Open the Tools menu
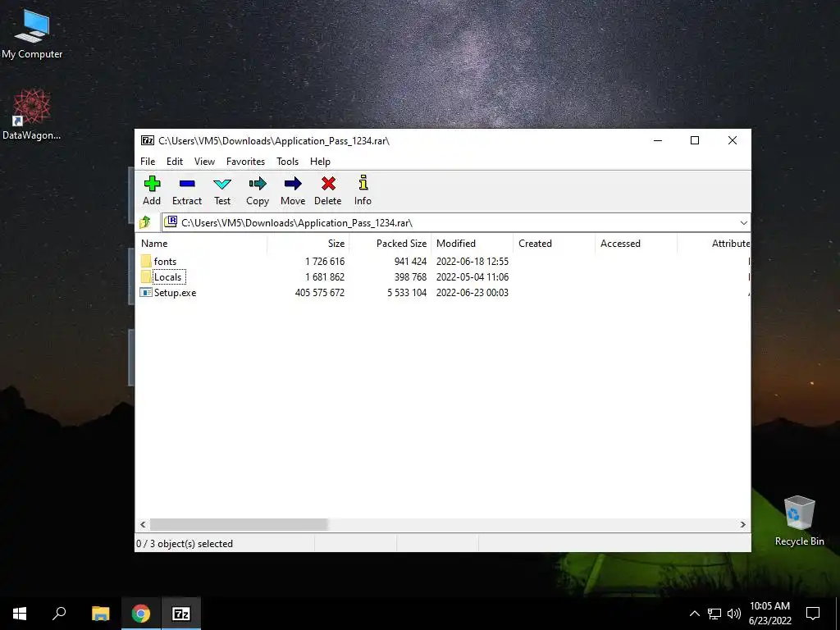The image size is (840, 630). [x=287, y=162]
